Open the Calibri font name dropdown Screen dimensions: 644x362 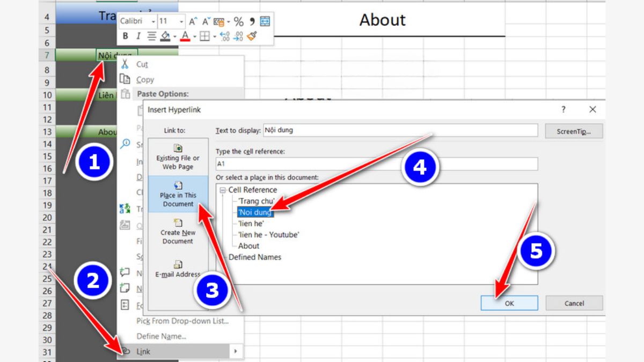(153, 21)
